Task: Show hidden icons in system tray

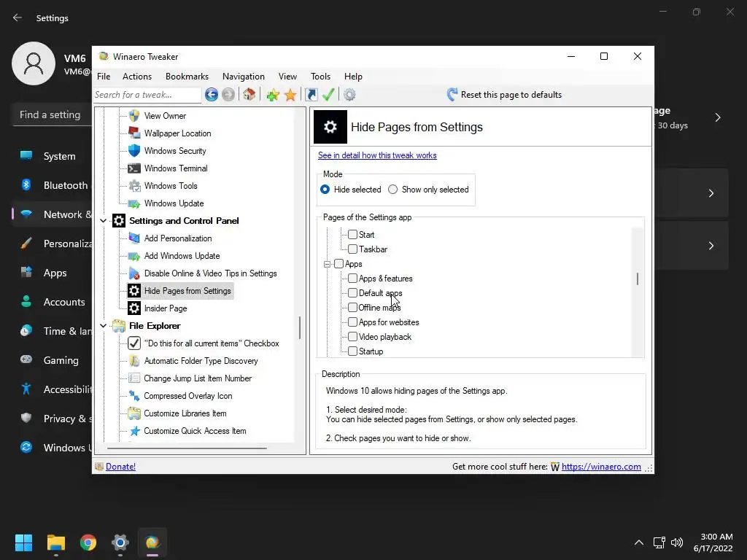Action: (x=639, y=542)
